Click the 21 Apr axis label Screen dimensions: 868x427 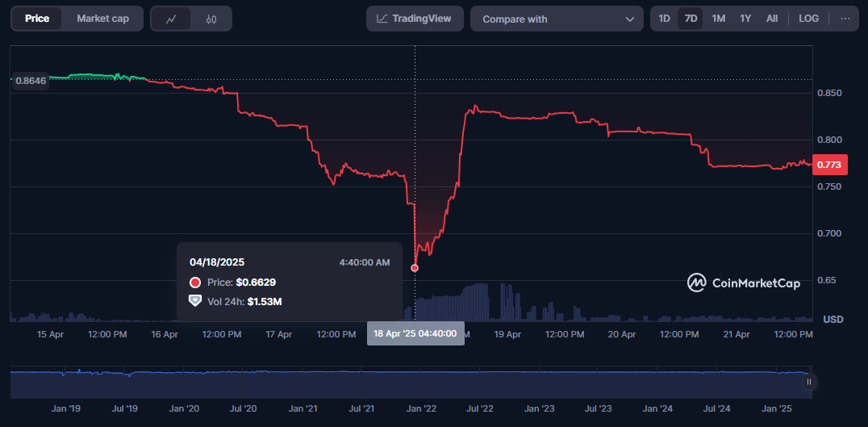[x=737, y=334]
